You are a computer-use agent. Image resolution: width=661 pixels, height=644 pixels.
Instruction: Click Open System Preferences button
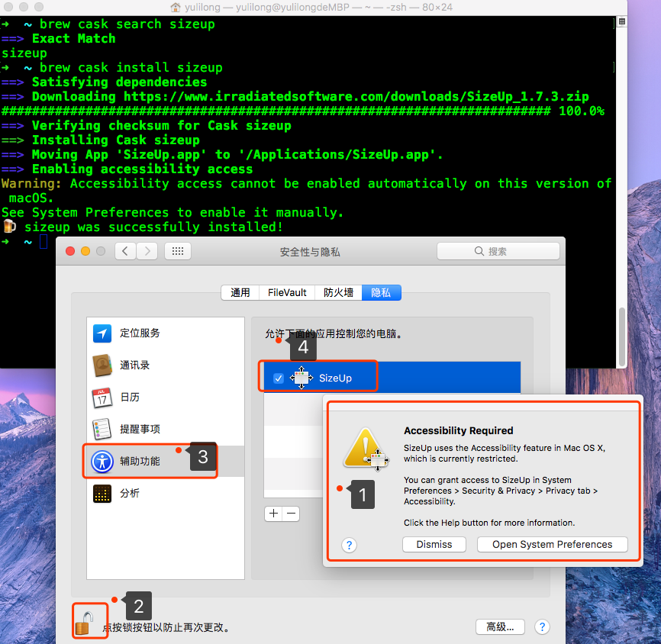tap(553, 545)
